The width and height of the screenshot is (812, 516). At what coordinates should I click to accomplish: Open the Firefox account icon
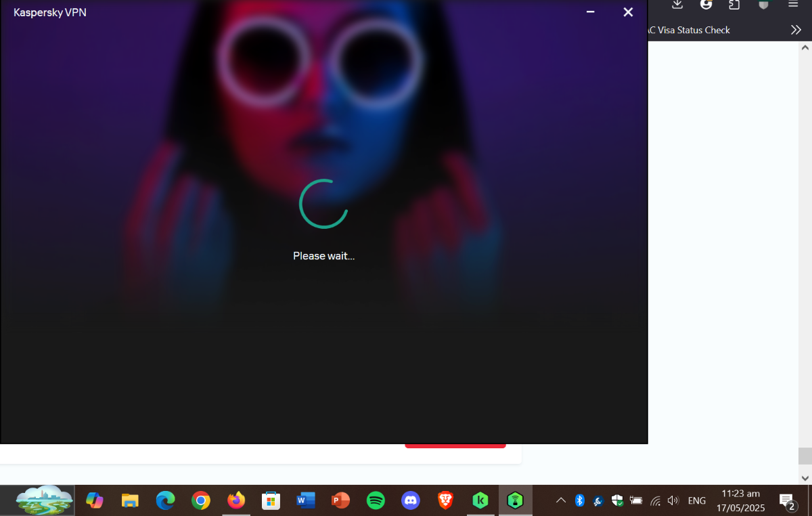tap(706, 5)
